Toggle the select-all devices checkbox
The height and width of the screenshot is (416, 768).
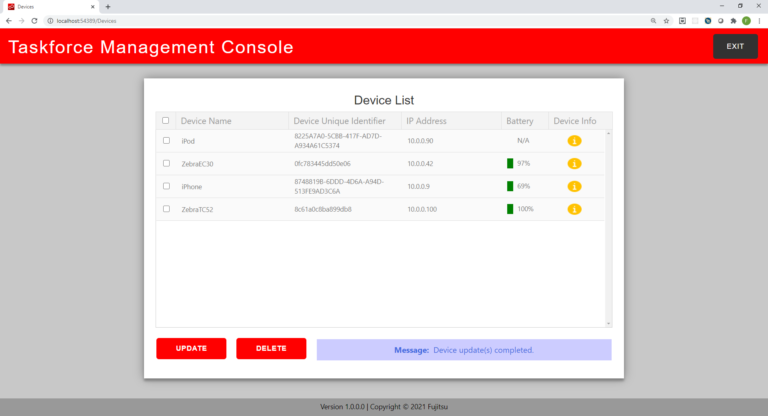pos(166,121)
